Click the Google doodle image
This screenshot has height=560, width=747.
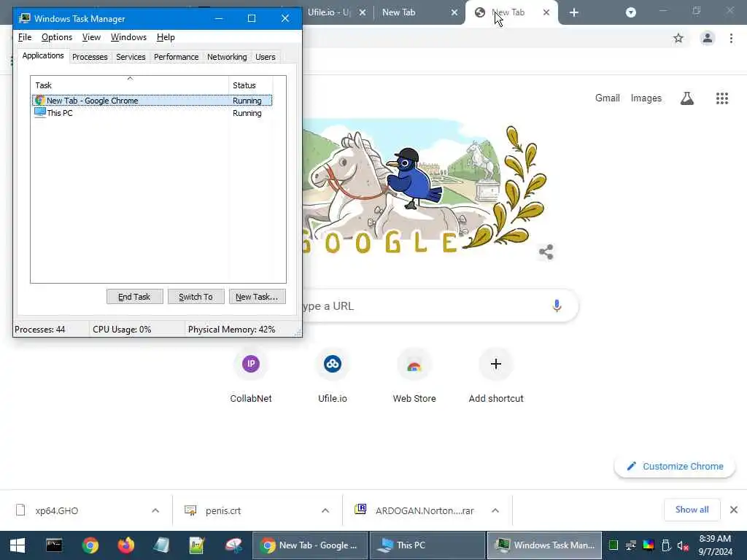[x=424, y=187]
